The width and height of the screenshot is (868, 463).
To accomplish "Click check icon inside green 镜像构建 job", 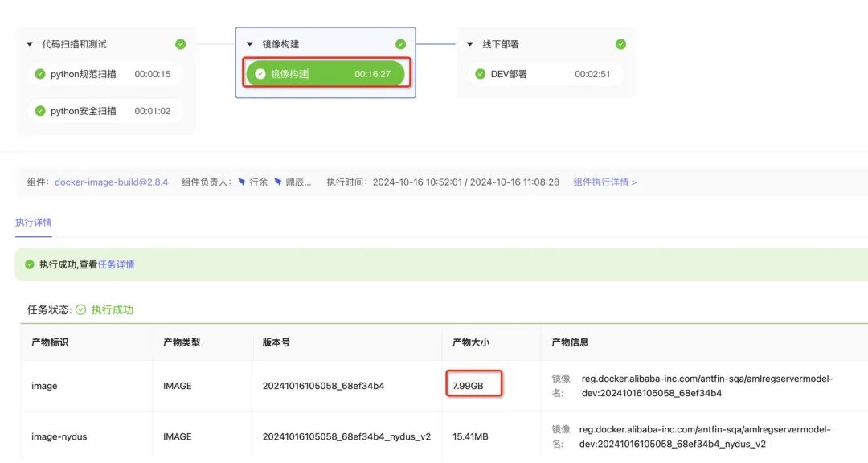I will [260, 74].
